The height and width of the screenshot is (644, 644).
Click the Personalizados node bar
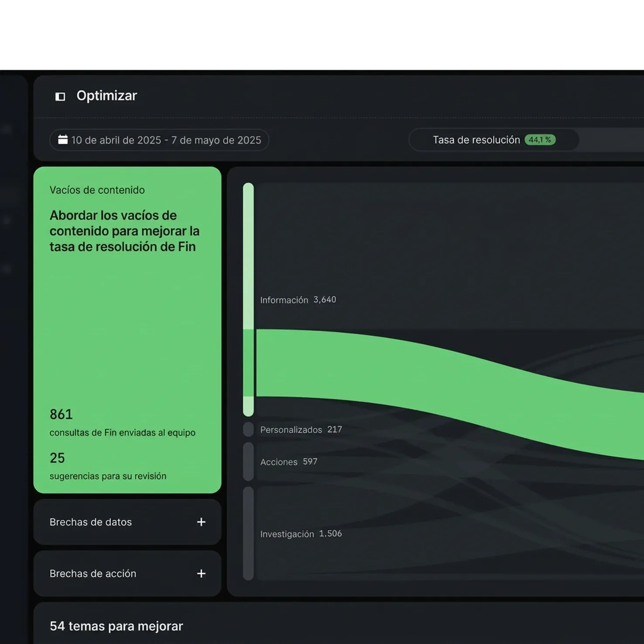pyautogui.click(x=248, y=429)
